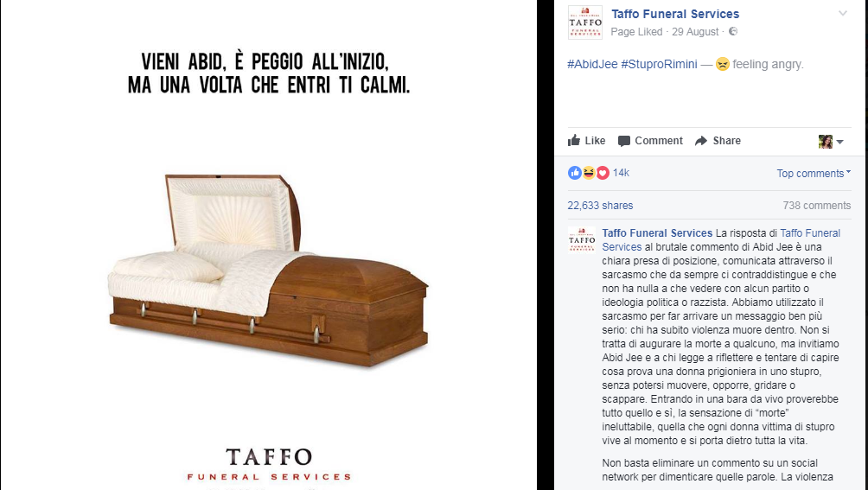Click the globe public privacy icon

733,31
